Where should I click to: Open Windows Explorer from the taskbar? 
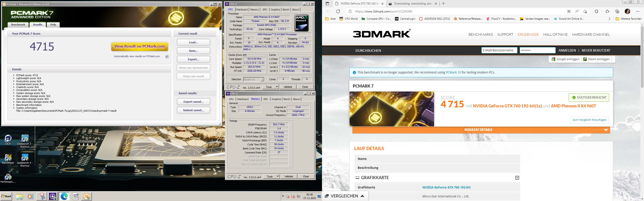click(x=19, y=197)
